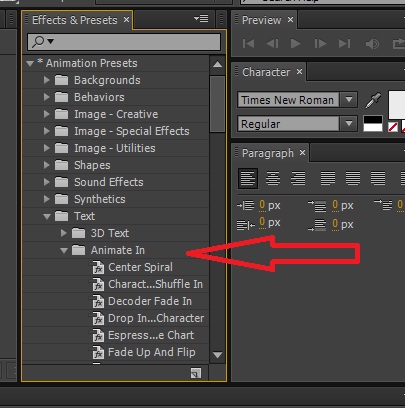Expand the Image - Special Effects folder
The width and height of the screenshot is (405, 408).
(47, 131)
